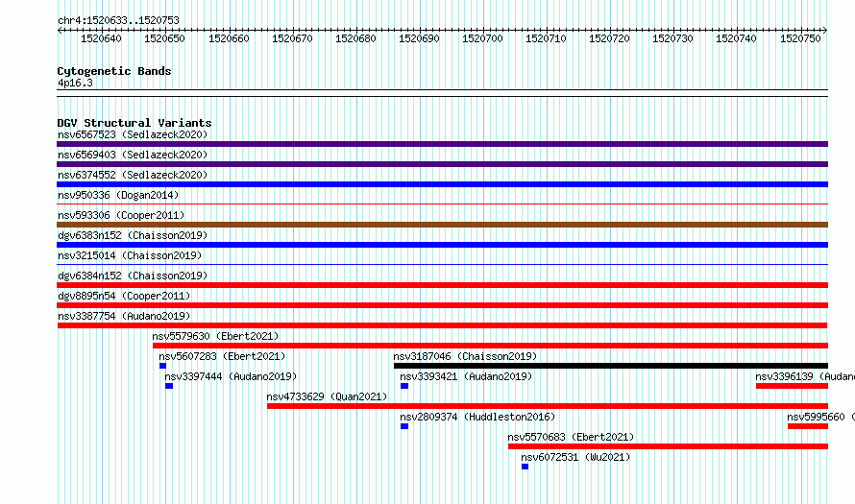Click ruler position 1520720

click(x=609, y=38)
